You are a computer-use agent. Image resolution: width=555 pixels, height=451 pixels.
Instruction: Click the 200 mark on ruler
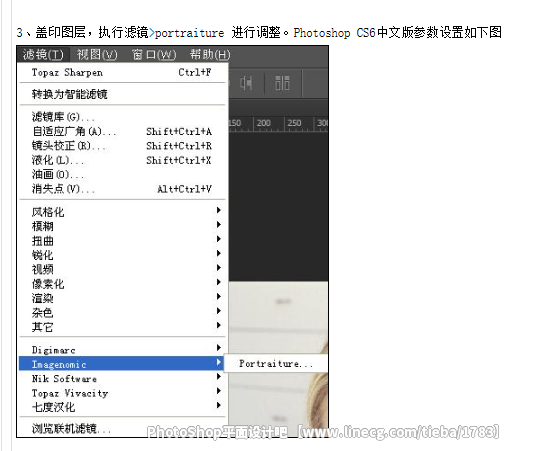264,124
